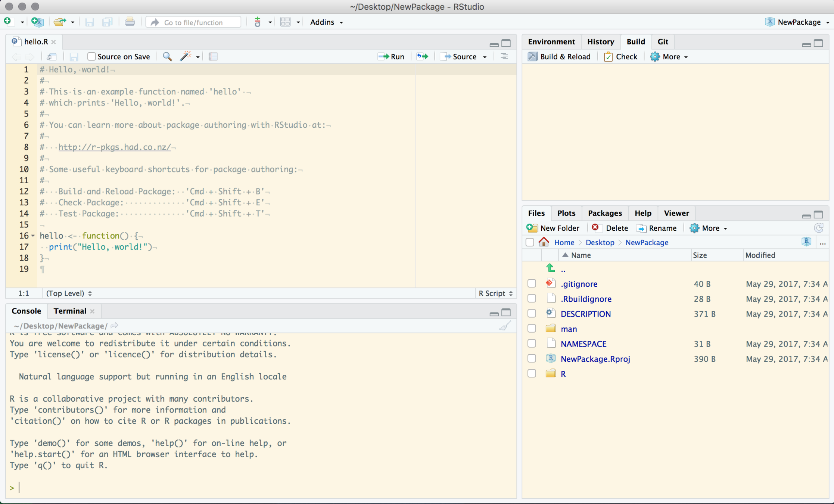Open the Addins dropdown menu
This screenshot has width=834, height=504.
point(326,22)
